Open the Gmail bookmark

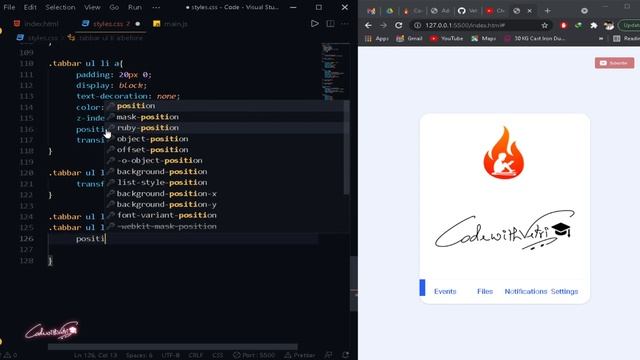tap(409, 38)
